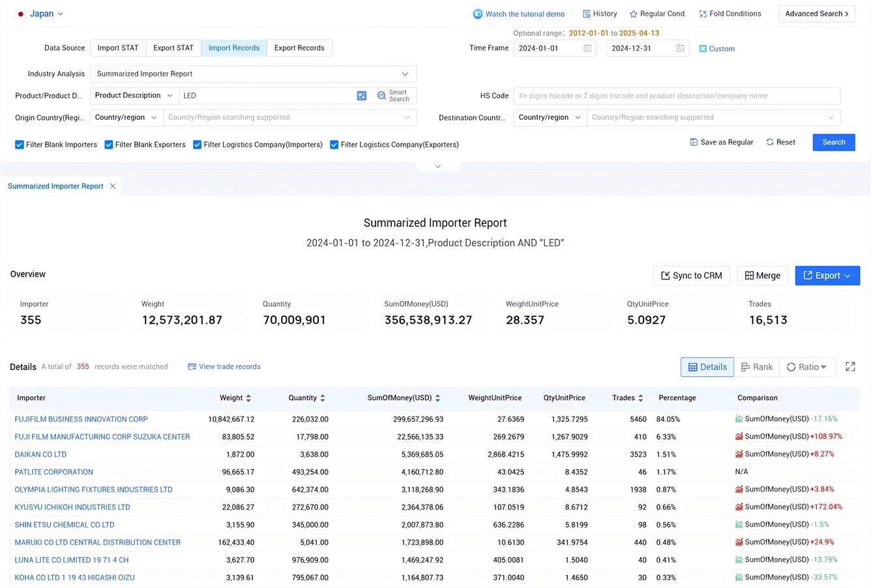Select Export Records data source

pyautogui.click(x=299, y=48)
